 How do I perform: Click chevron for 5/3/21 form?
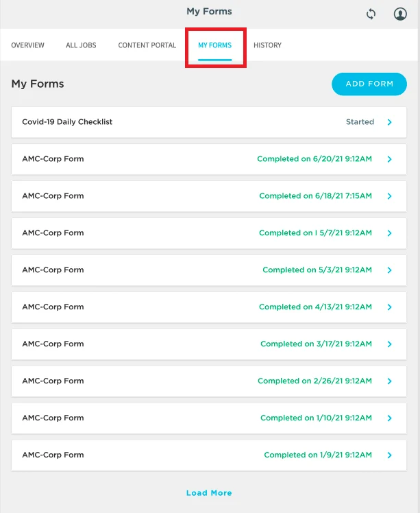(x=389, y=270)
